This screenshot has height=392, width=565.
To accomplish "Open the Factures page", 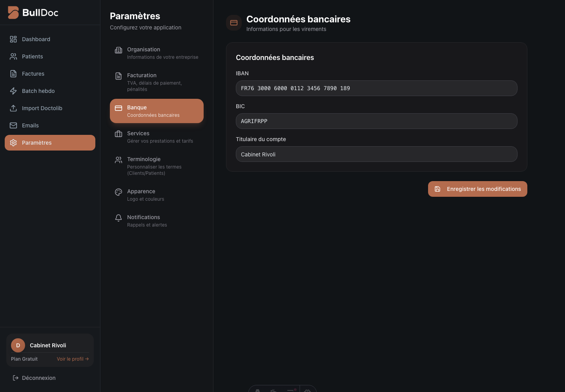I will 50,74.
